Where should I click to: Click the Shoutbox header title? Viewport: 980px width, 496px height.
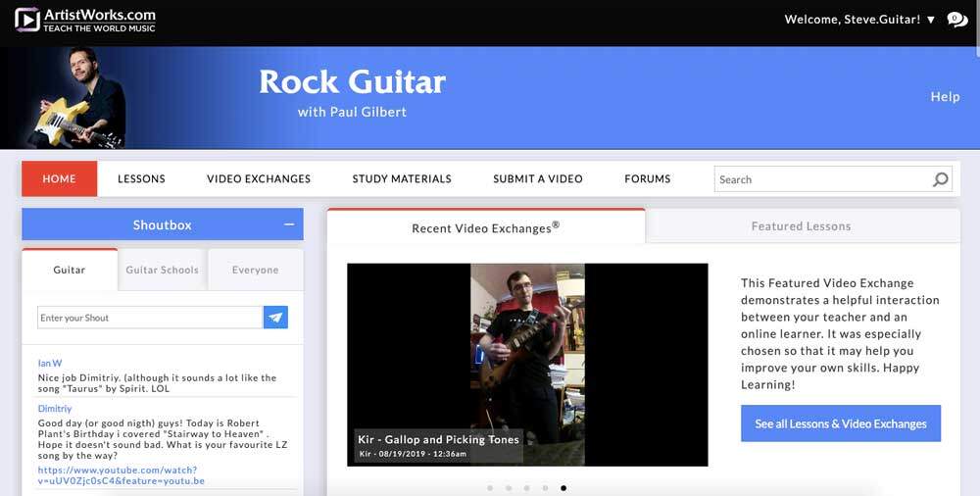(x=163, y=224)
